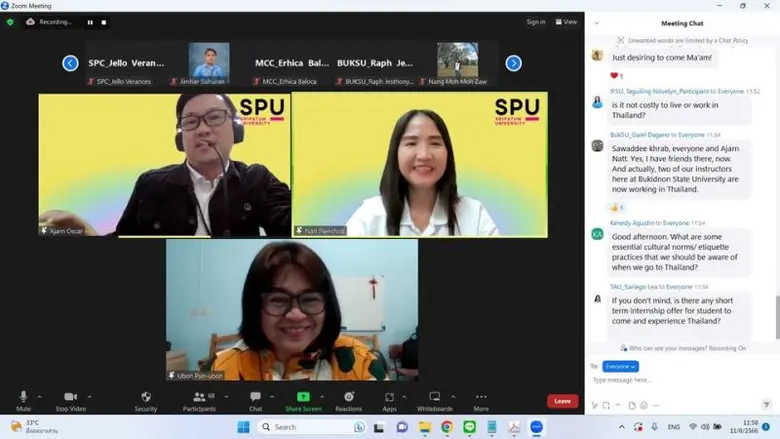
Task: Mute the microphone in Zoom toolbar
Action: (23, 398)
